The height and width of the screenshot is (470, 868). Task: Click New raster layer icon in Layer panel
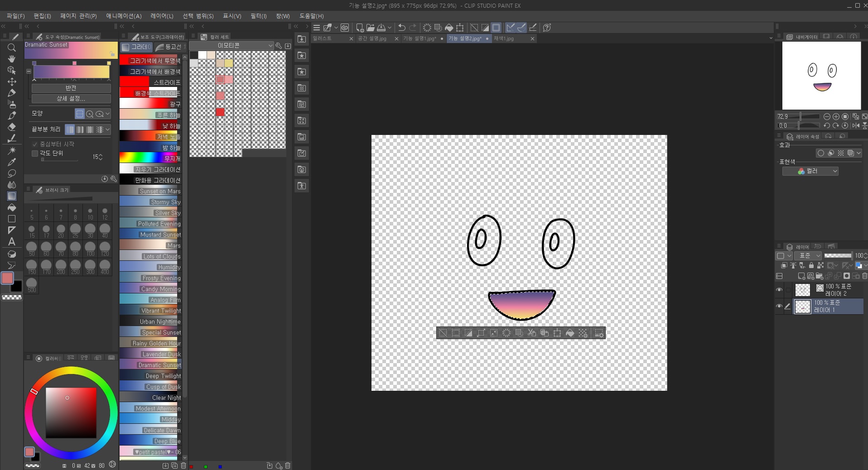pyautogui.click(x=801, y=276)
